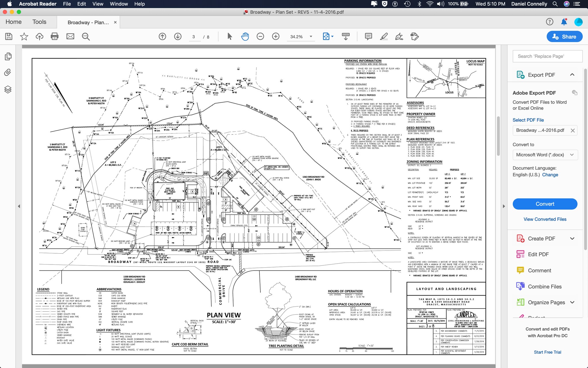Open the View menu
Screen dimensions: 588x368
pos(98,4)
